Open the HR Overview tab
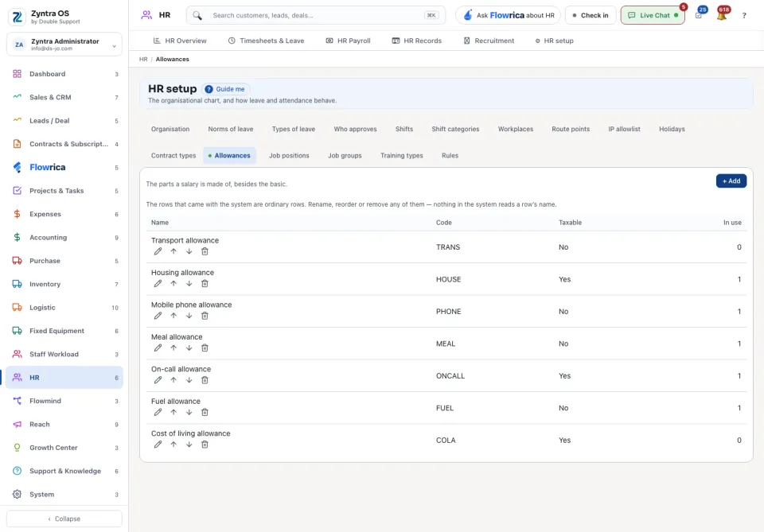Viewport: 764px width, 532px height. point(180,41)
